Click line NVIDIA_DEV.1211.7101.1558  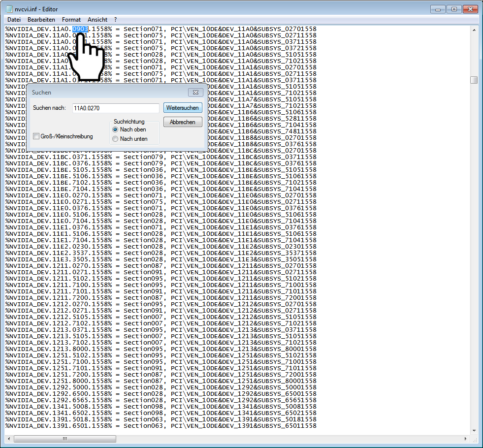coord(161,291)
